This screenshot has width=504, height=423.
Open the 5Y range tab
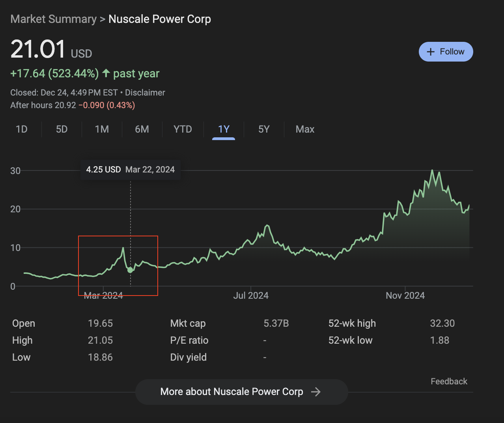(x=264, y=129)
